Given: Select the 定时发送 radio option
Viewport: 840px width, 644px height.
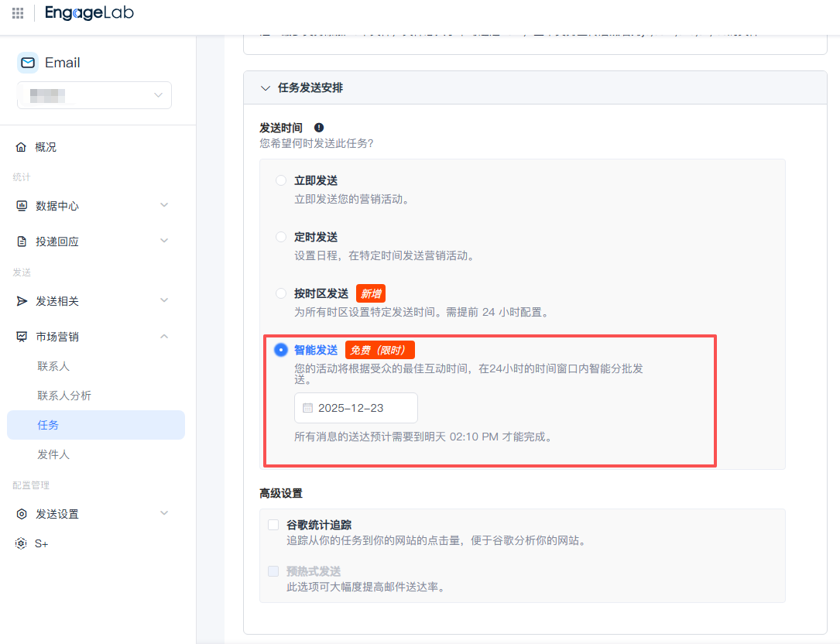Looking at the screenshot, I should [x=281, y=237].
